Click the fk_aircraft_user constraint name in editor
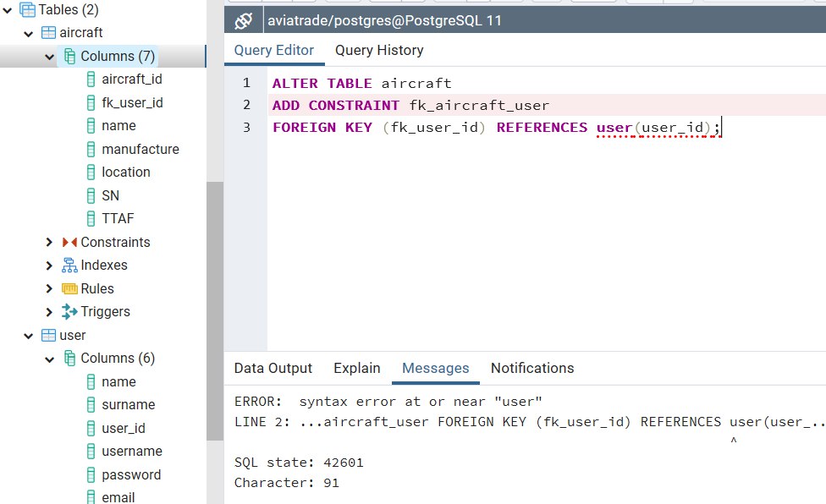 [479, 106]
